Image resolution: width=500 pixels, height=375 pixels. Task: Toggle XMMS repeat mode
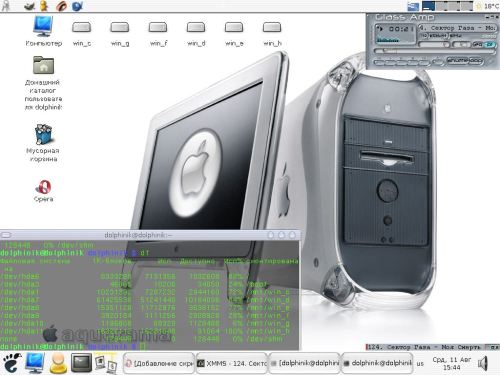pyautogui.click(x=477, y=61)
